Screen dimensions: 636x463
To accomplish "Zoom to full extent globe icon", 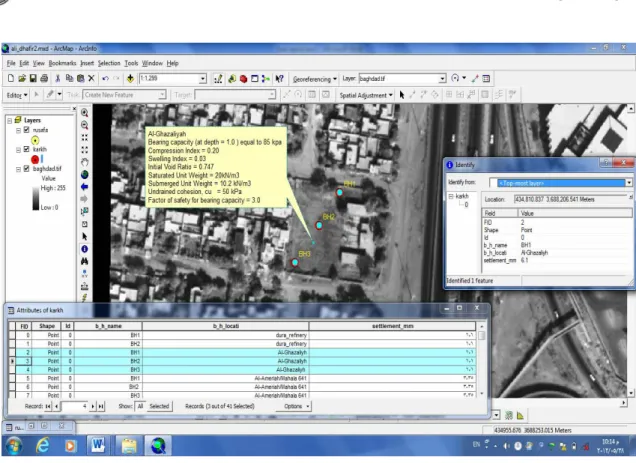I will coord(85,174).
